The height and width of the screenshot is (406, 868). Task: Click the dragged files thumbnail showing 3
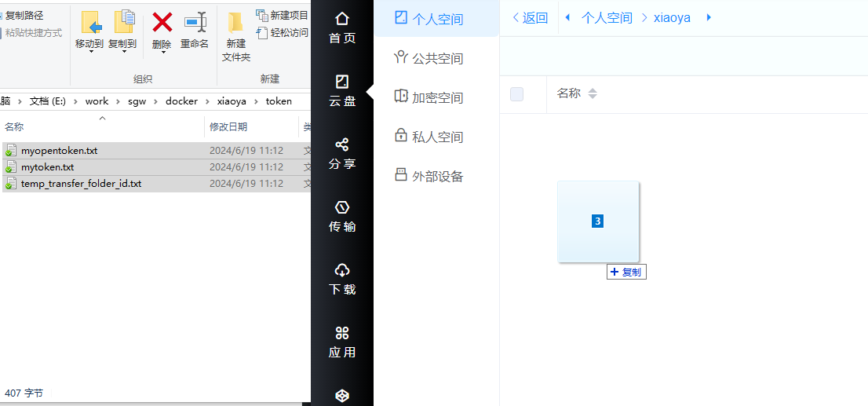click(x=598, y=221)
